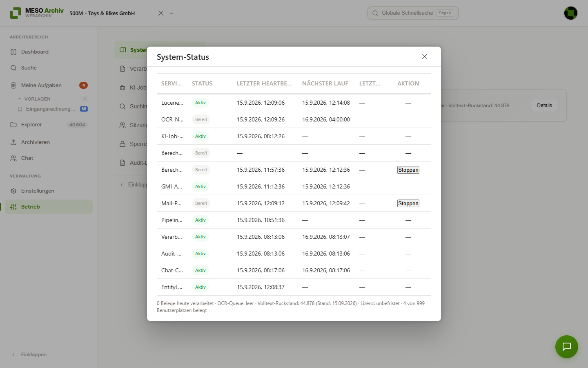Click the Chat-C... service row name
The width and height of the screenshot is (588, 368).
[x=172, y=270]
